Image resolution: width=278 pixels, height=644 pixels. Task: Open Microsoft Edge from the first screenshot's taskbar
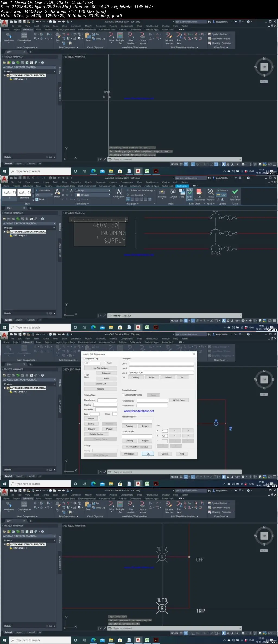[x=93, y=171]
